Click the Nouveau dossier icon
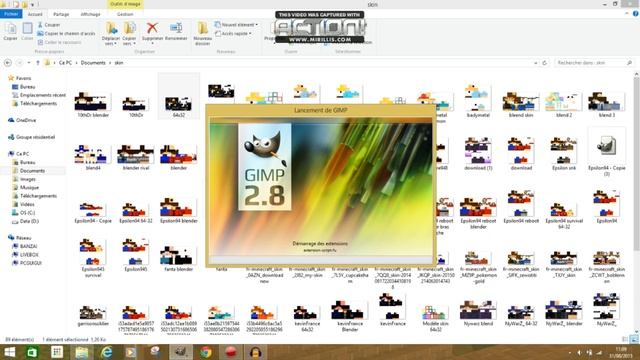The height and width of the screenshot is (360, 640). [202, 33]
